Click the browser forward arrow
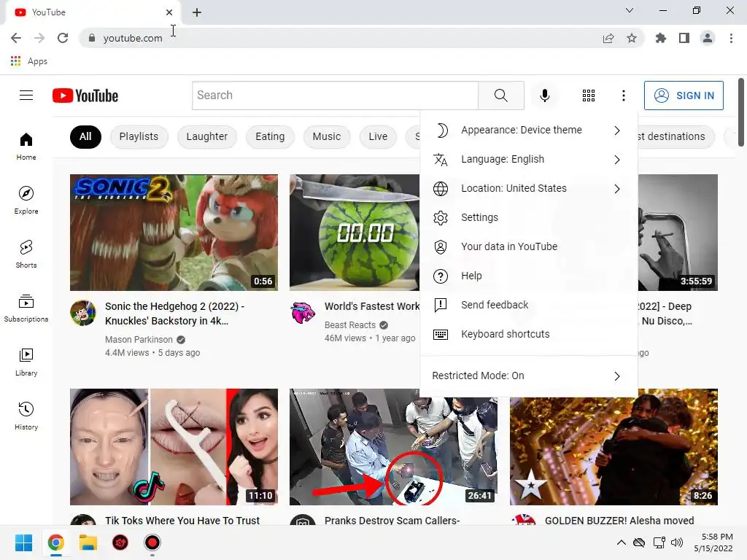This screenshot has width=747, height=560. tap(39, 38)
